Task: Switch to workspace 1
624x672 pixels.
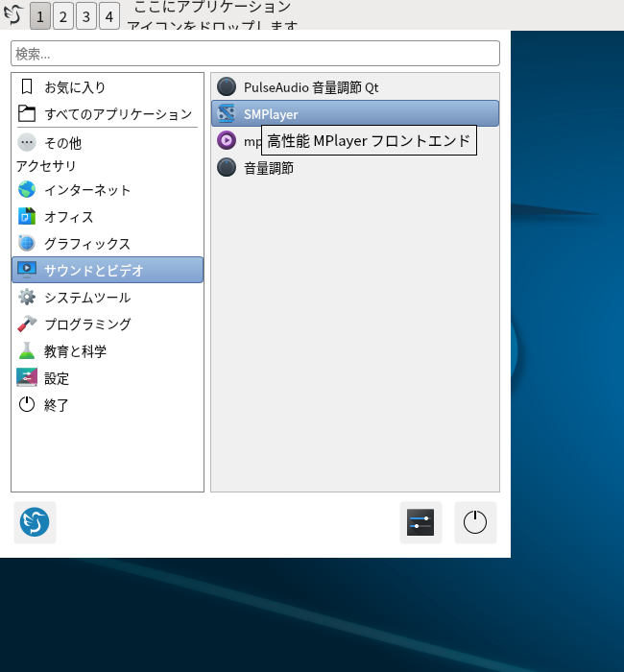Action: [x=40, y=16]
